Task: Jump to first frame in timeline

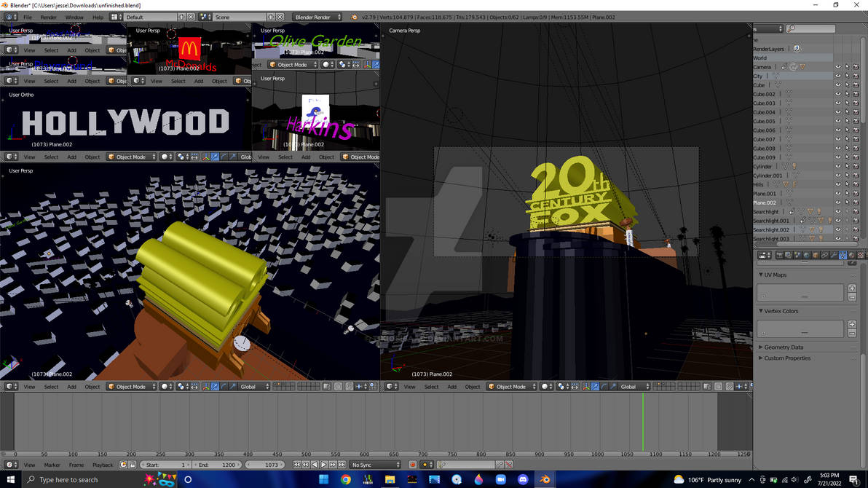Action: pyautogui.click(x=296, y=465)
